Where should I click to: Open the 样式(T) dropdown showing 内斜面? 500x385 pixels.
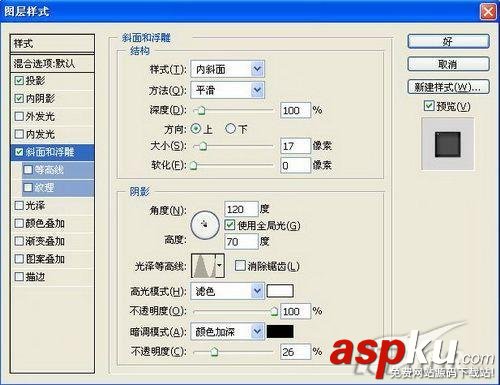click(227, 69)
